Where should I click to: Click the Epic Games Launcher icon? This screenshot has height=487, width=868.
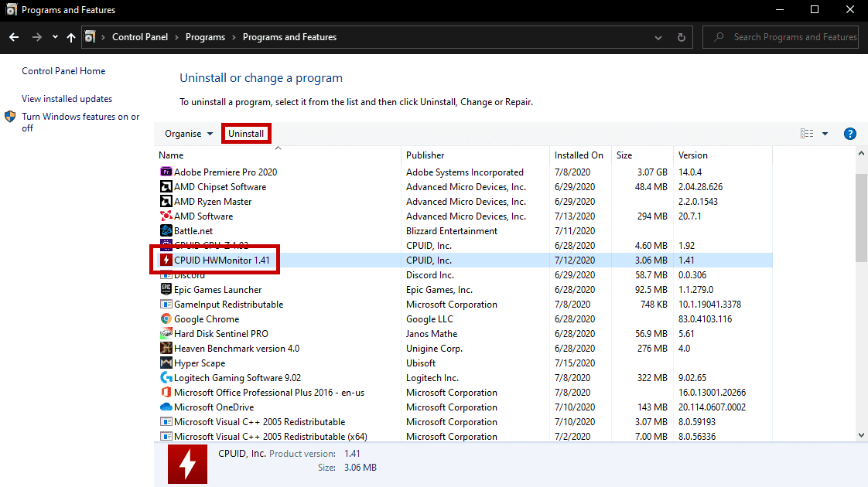pos(166,290)
